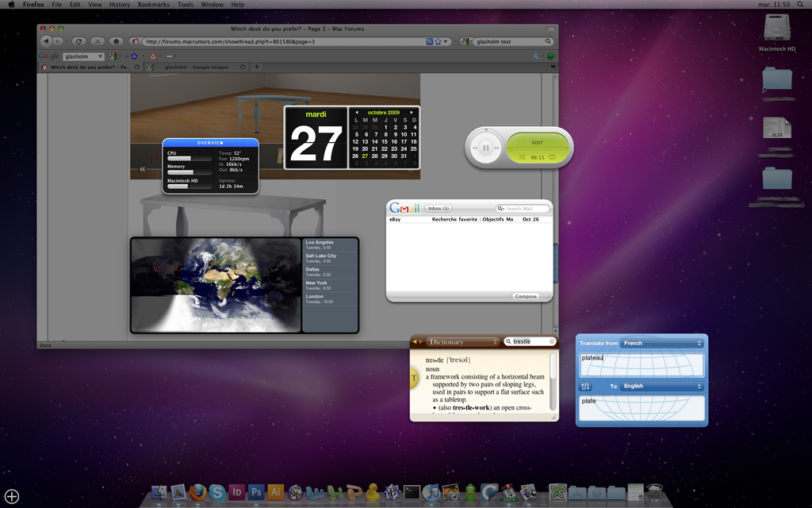The width and height of the screenshot is (812, 508).
Task: Go to next month in calendar widget
Action: pyautogui.click(x=412, y=113)
